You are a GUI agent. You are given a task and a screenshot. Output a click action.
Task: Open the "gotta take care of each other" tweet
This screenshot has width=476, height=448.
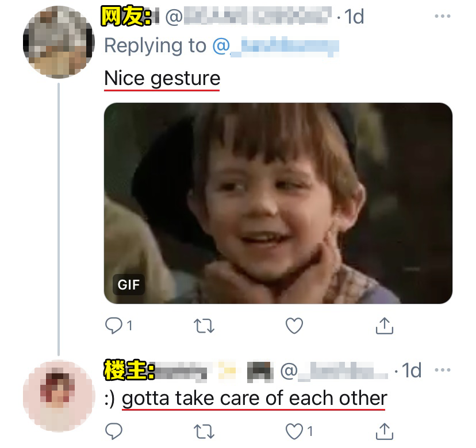coord(254,398)
